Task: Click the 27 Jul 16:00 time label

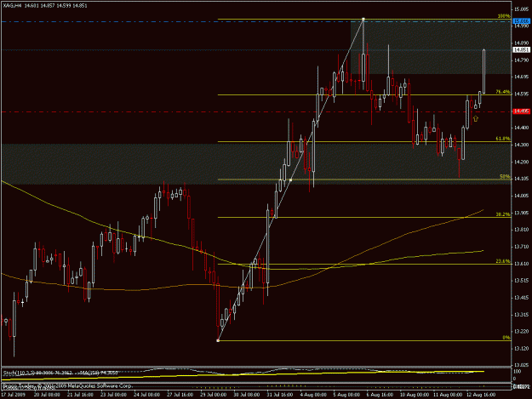Action: (x=180, y=395)
